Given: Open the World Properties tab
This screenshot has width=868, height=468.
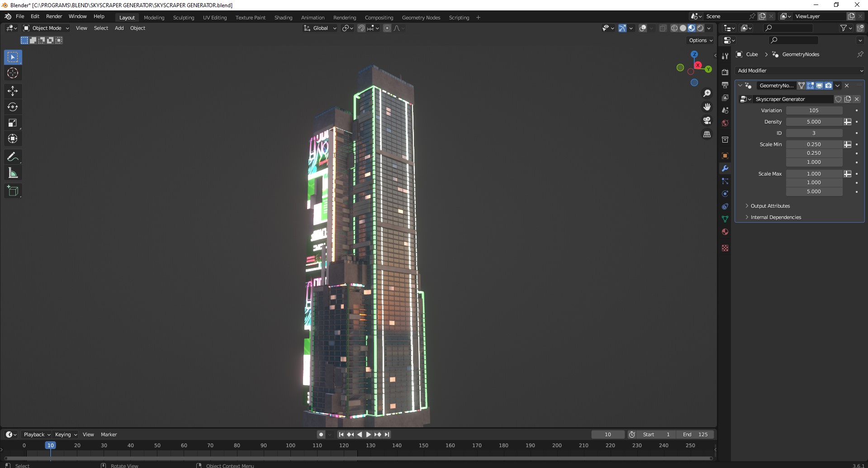Looking at the screenshot, I should [x=725, y=123].
